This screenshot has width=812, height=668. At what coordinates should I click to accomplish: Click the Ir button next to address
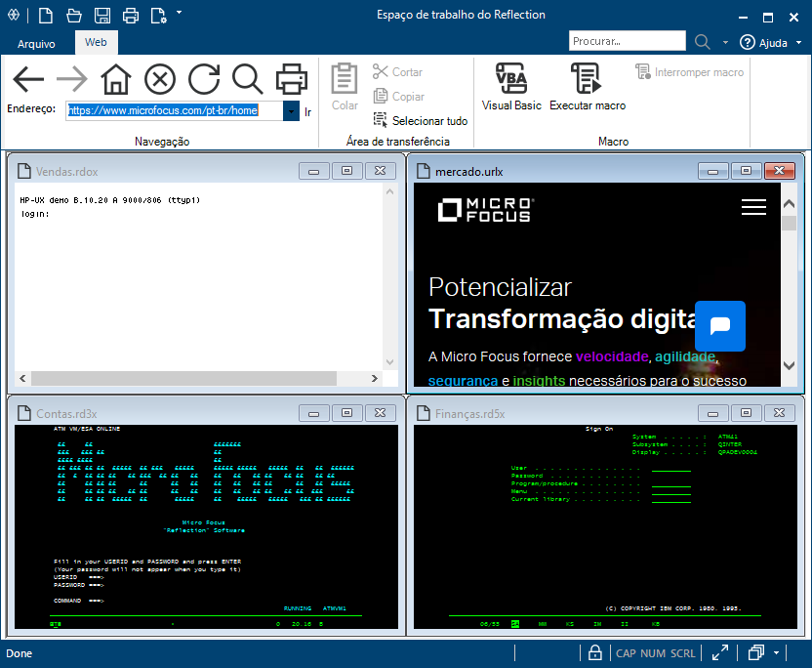(x=308, y=111)
